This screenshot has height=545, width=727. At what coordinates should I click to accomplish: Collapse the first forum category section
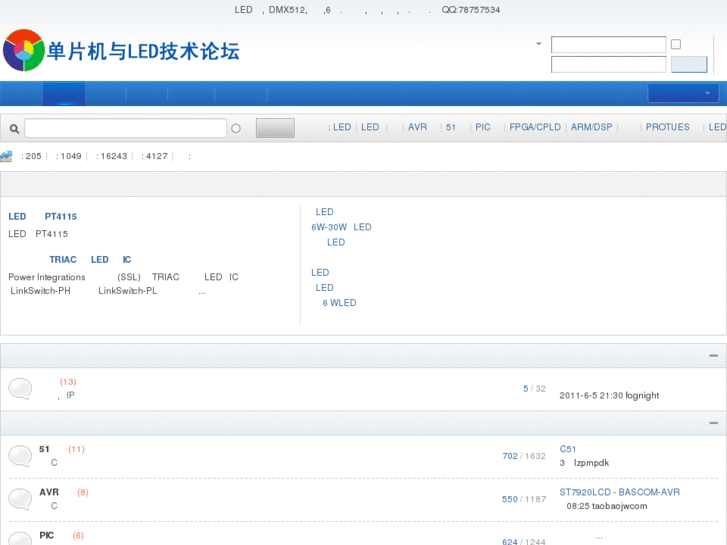click(x=714, y=355)
